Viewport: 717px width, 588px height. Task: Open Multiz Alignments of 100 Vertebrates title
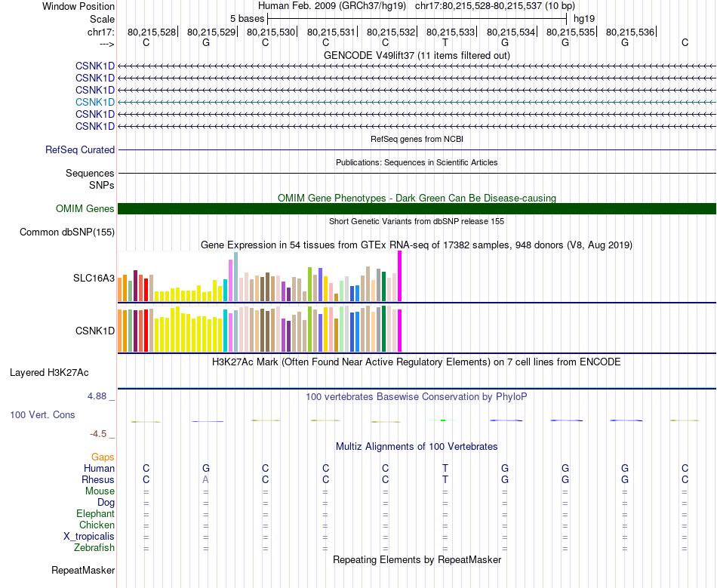(x=417, y=447)
